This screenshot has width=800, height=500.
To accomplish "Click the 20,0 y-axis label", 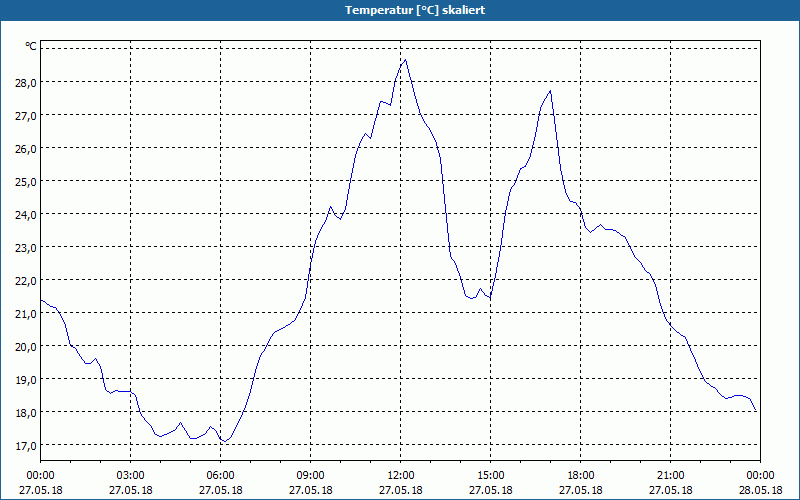I will (26, 347).
